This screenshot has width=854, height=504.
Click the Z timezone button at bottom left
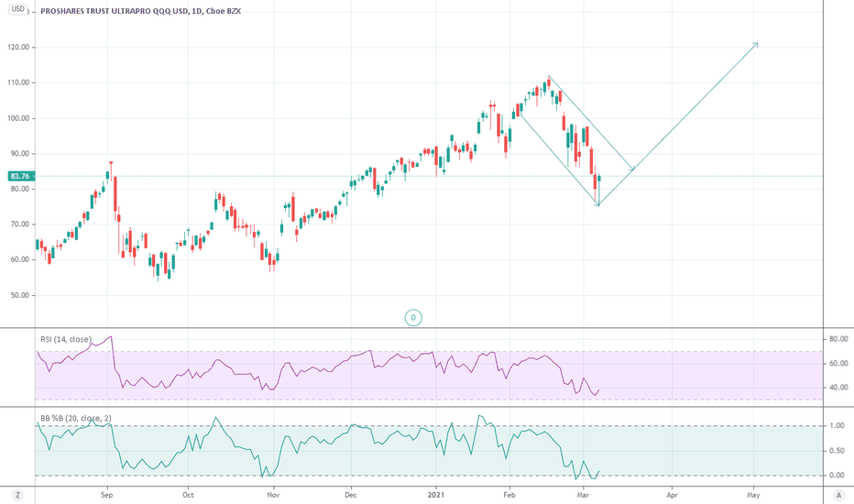click(18, 495)
